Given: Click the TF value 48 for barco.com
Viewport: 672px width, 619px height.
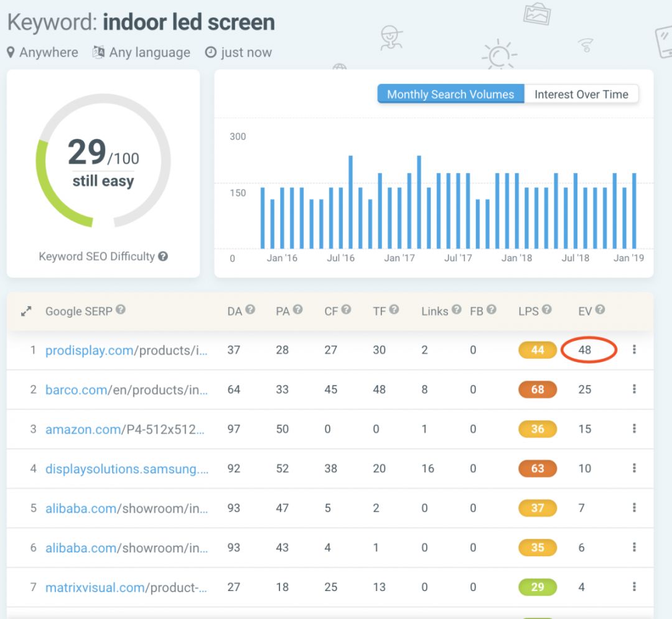Looking at the screenshot, I should click(x=380, y=389).
